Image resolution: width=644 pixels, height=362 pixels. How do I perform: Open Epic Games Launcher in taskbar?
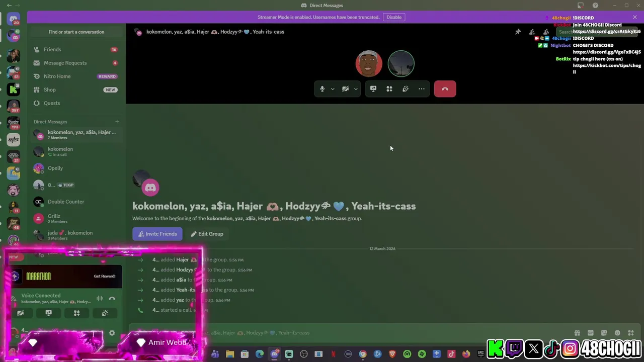pos(481,354)
